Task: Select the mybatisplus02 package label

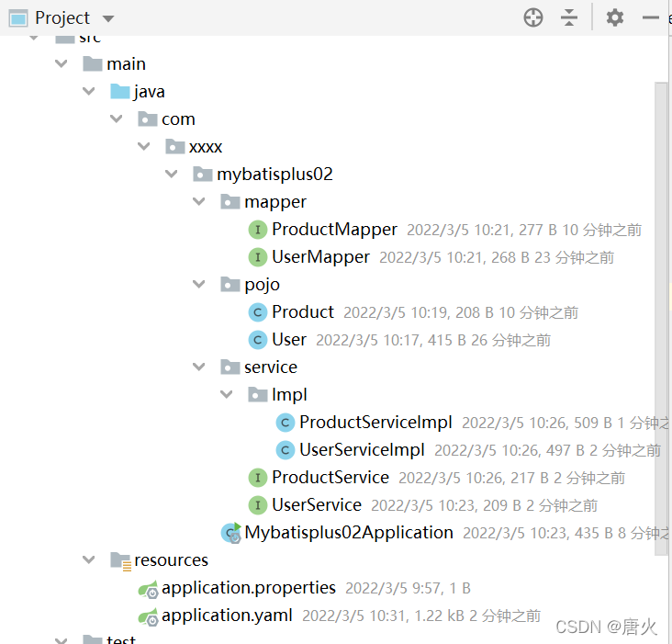Action: (x=274, y=175)
